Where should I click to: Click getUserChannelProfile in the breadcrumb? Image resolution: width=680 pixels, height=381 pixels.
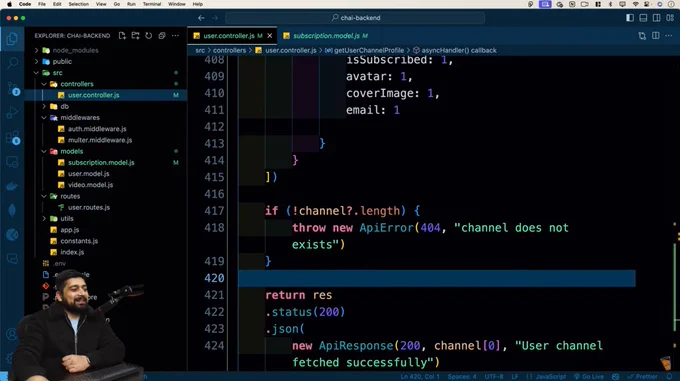click(369, 50)
